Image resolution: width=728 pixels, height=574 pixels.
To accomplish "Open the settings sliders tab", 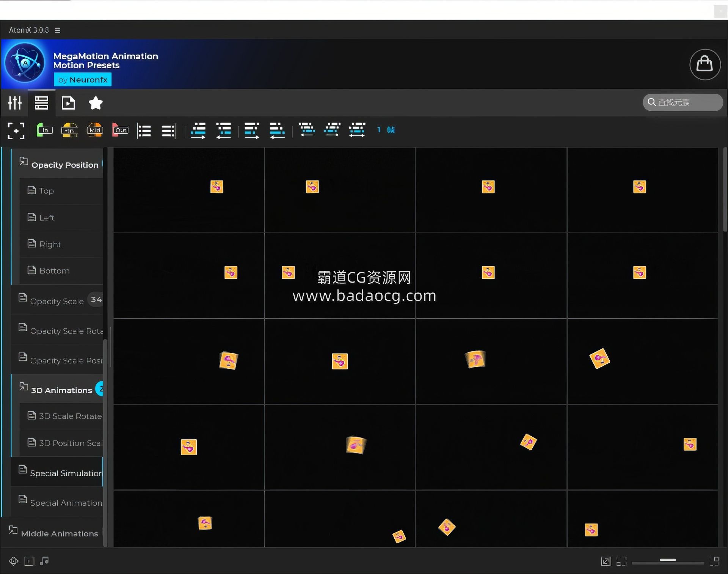I will [x=15, y=103].
